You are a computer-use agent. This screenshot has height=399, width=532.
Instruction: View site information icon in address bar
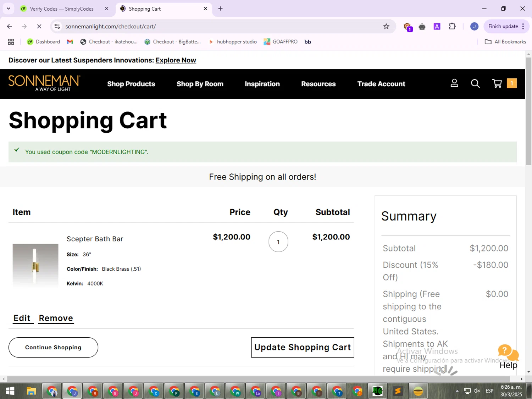[x=57, y=26]
